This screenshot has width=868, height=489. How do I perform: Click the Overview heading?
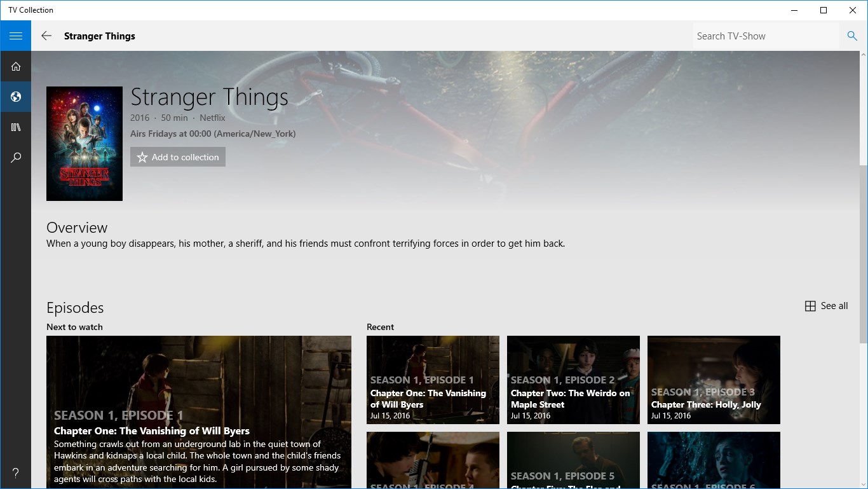(77, 228)
